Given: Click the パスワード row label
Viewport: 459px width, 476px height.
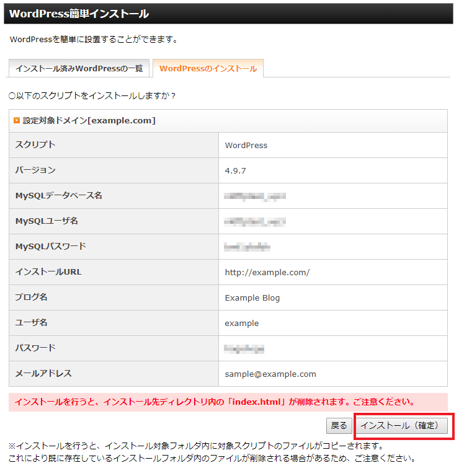Looking at the screenshot, I should coord(35,348).
